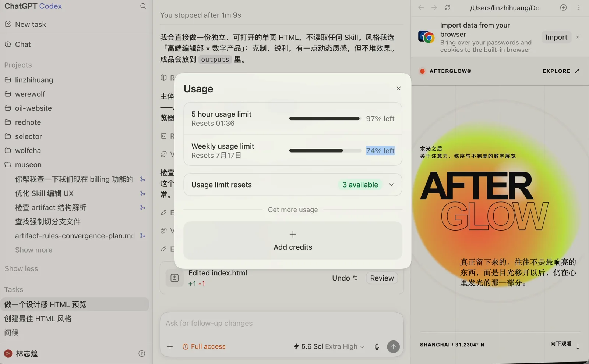Viewport: 589px width, 364px height.
Task: Click the Weekly usage limit progress bar
Action: click(x=325, y=150)
